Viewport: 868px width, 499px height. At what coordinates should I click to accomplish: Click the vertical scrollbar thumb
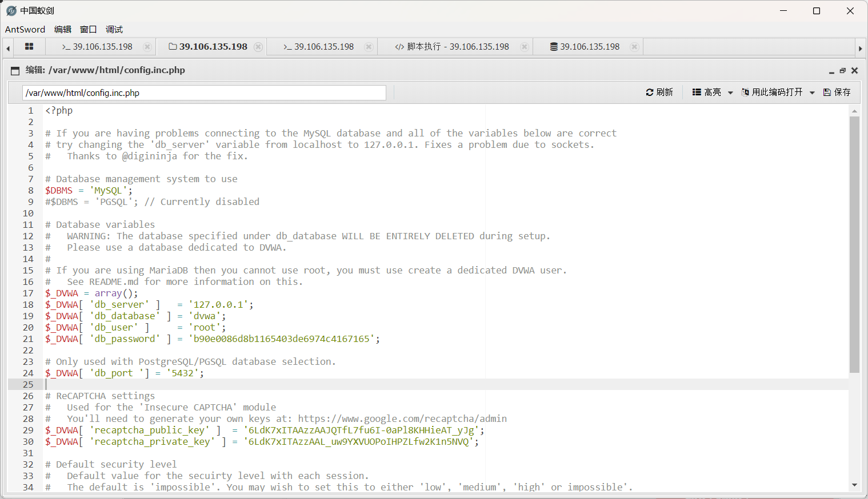tap(854, 244)
